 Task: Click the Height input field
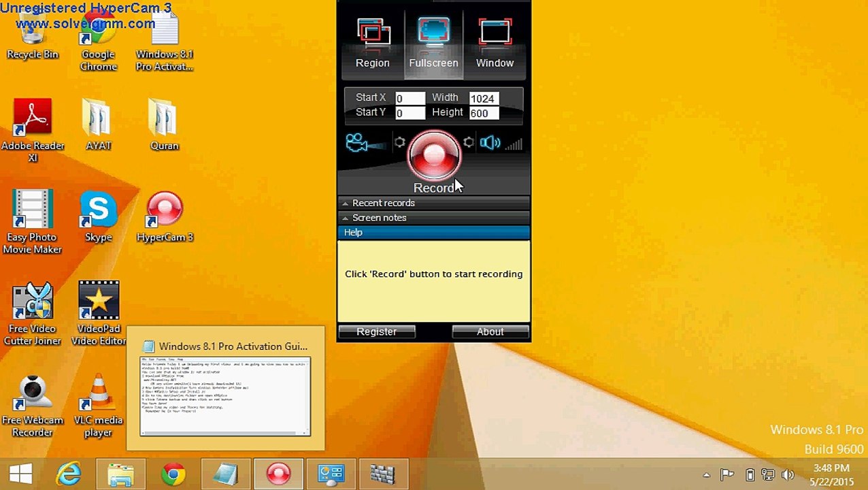[x=484, y=114]
